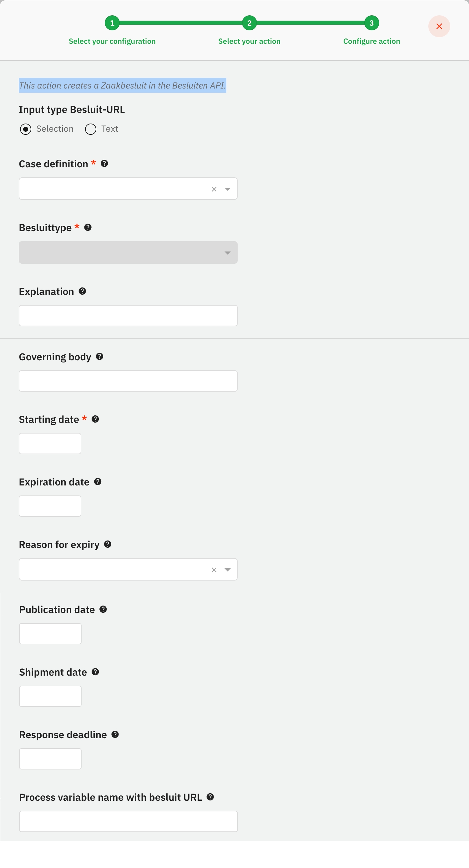Click help icon beside Besluittype label
This screenshot has width=469, height=868.
(x=88, y=227)
